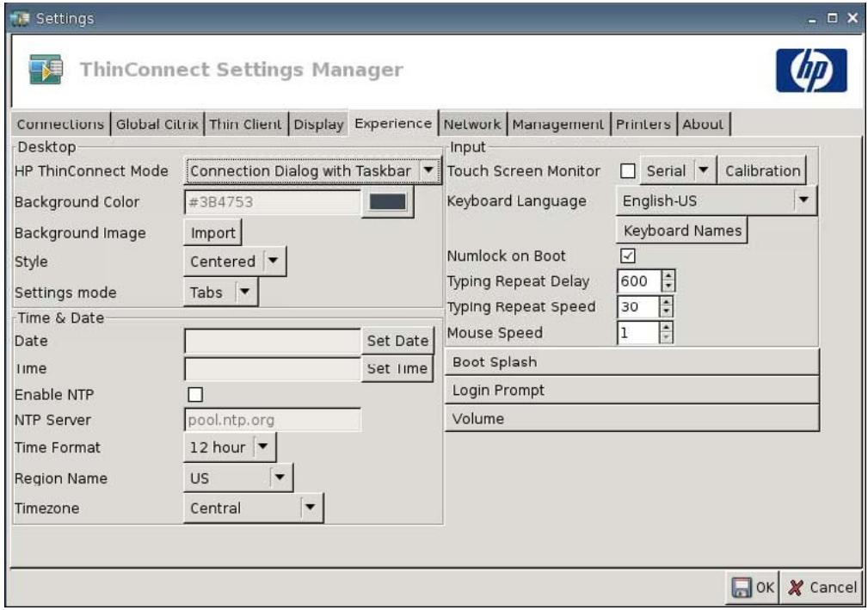Viewport: 868px width, 610px height.
Task: Click the Typing Repeat Delay value field
Action: (639, 281)
